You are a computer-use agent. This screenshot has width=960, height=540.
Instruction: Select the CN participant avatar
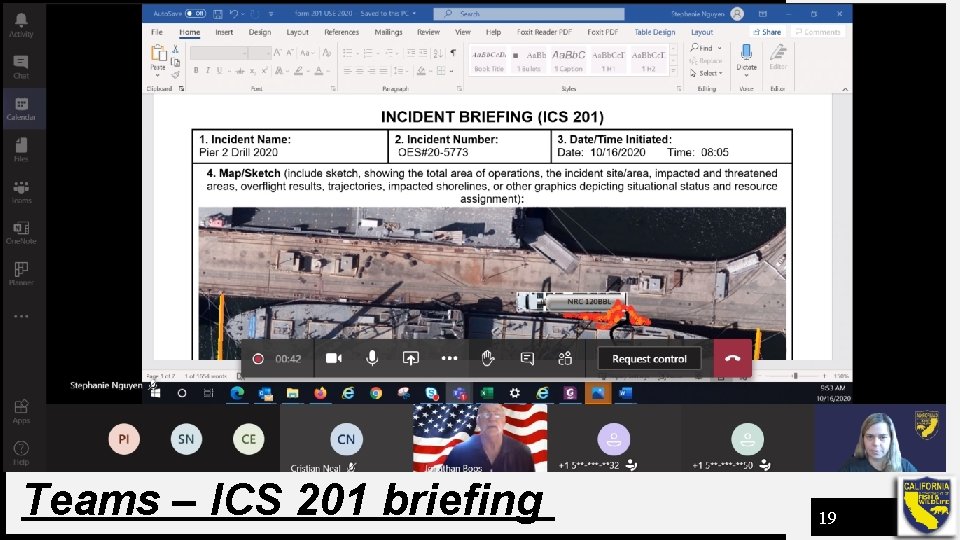[346, 439]
